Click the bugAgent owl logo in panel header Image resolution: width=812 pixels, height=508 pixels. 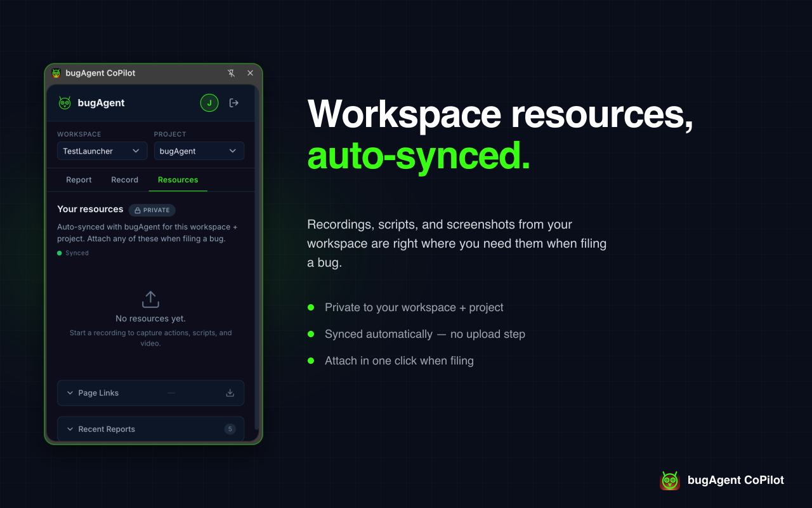tap(65, 103)
